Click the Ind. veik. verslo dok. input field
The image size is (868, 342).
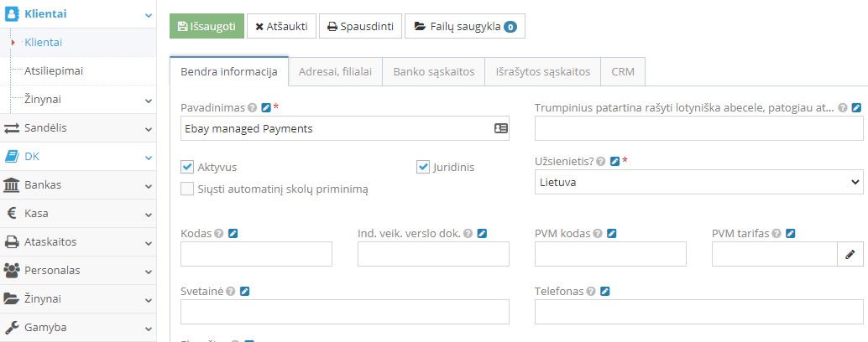(433, 254)
